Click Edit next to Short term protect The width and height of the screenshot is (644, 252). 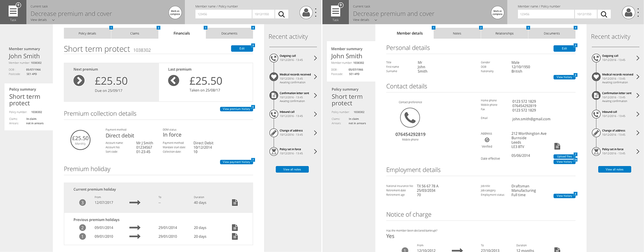(242, 49)
